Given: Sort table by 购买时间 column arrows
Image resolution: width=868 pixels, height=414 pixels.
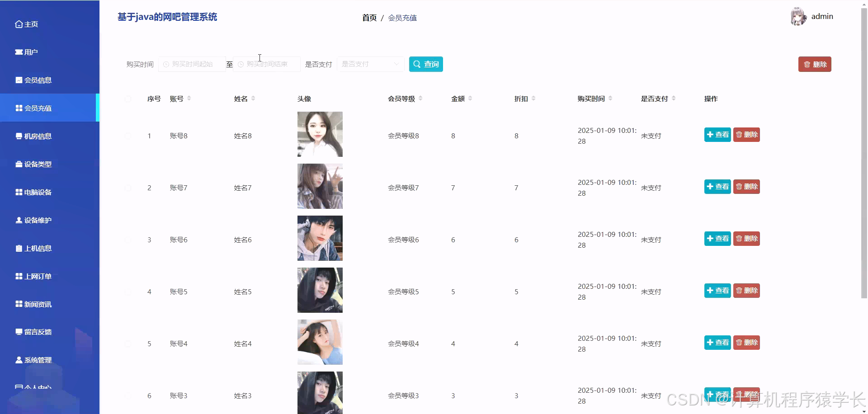Looking at the screenshot, I should (x=610, y=99).
